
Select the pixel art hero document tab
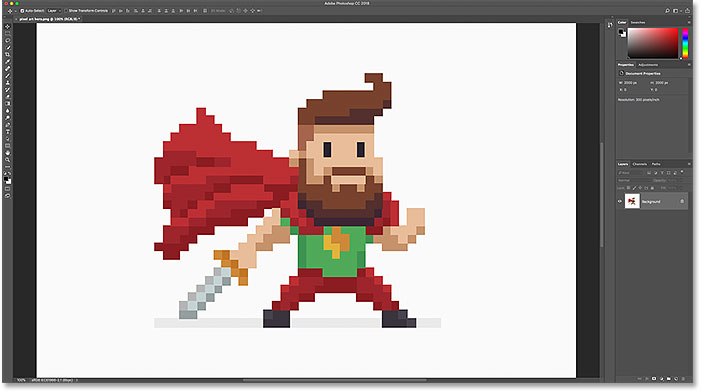pos(48,19)
